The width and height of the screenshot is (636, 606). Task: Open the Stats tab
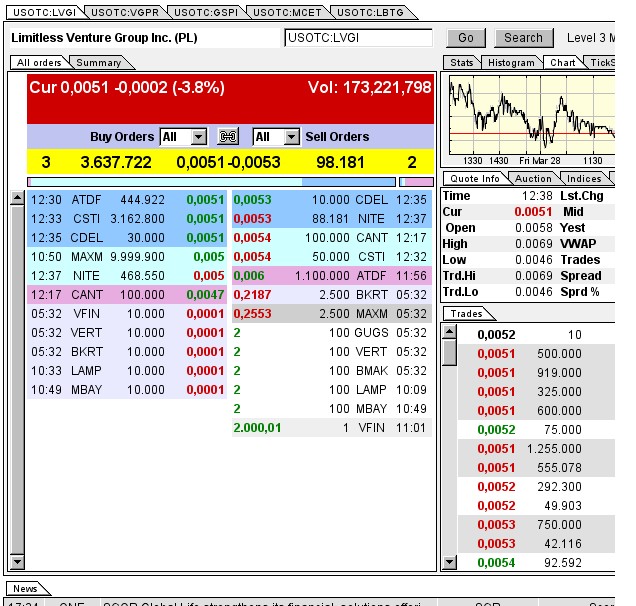pyautogui.click(x=462, y=63)
